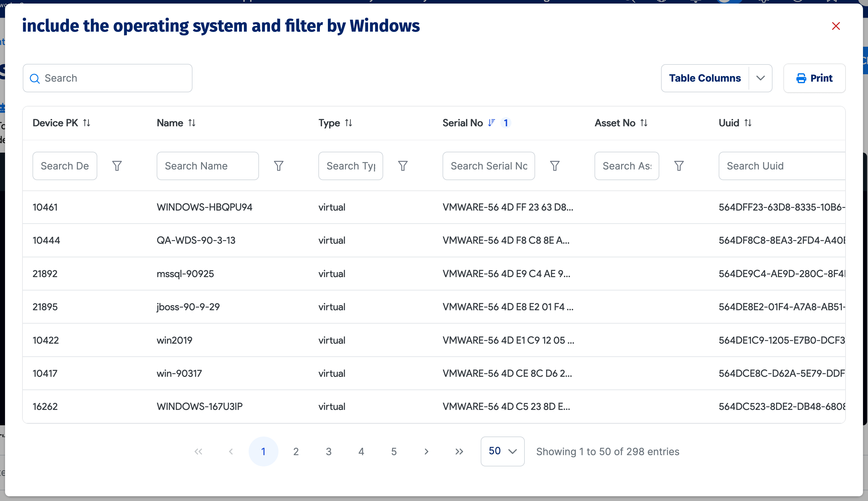This screenshot has width=868, height=501.
Task: Open the filter menu for Device PK
Action: pyautogui.click(x=117, y=166)
